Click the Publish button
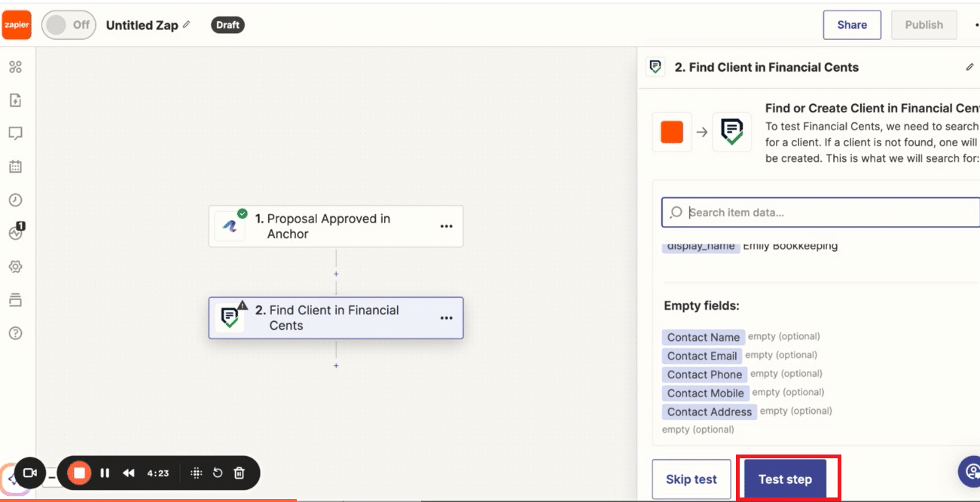This screenshot has height=502, width=980. point(924,25)
